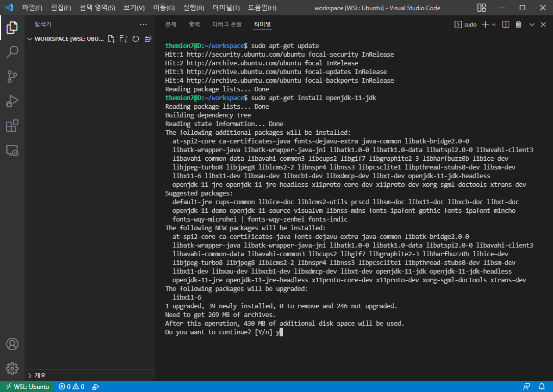Open the Remote Explorer view
The width and height of the screenshot is (553, 392).
(12, 150)
